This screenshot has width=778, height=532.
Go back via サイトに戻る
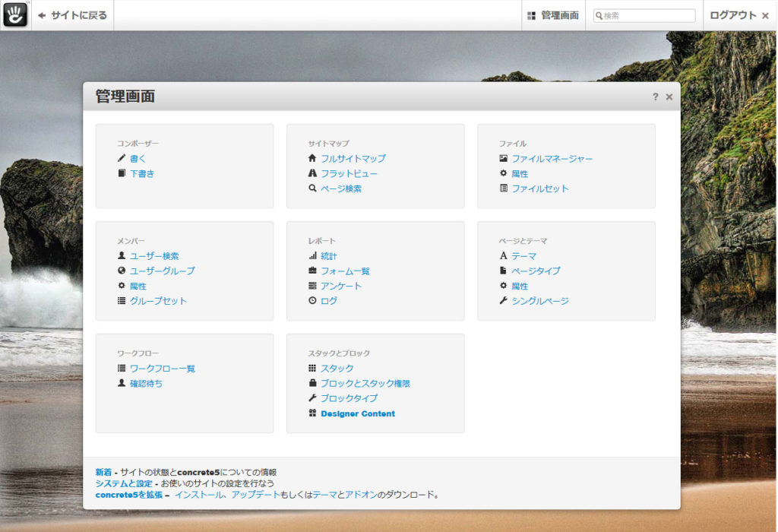[73, 16]
